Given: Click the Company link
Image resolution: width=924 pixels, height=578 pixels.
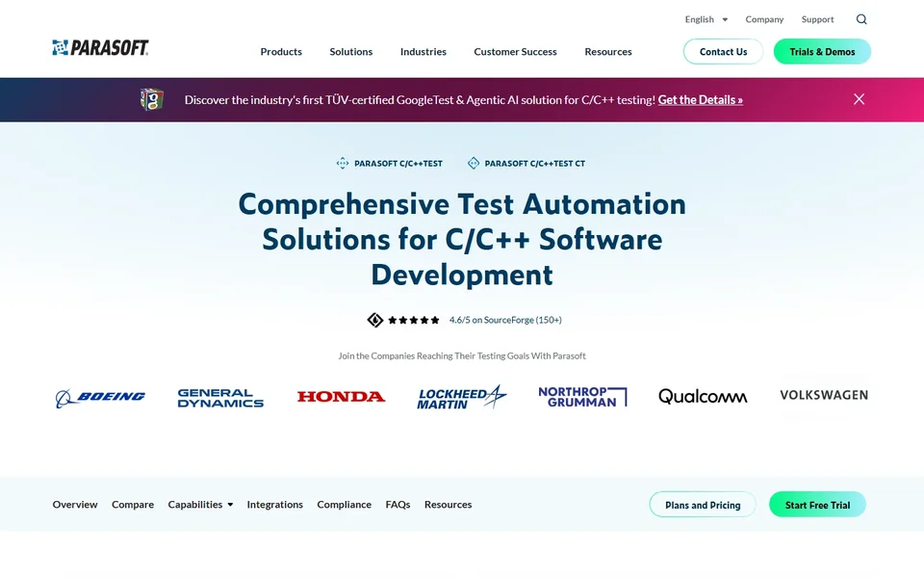Looking at the screenshot, I should (764, 19).
